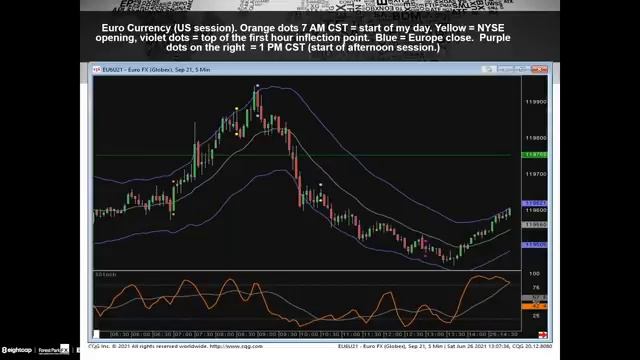
Task: Close the Euro FX chart window
Action: (540, 69)
